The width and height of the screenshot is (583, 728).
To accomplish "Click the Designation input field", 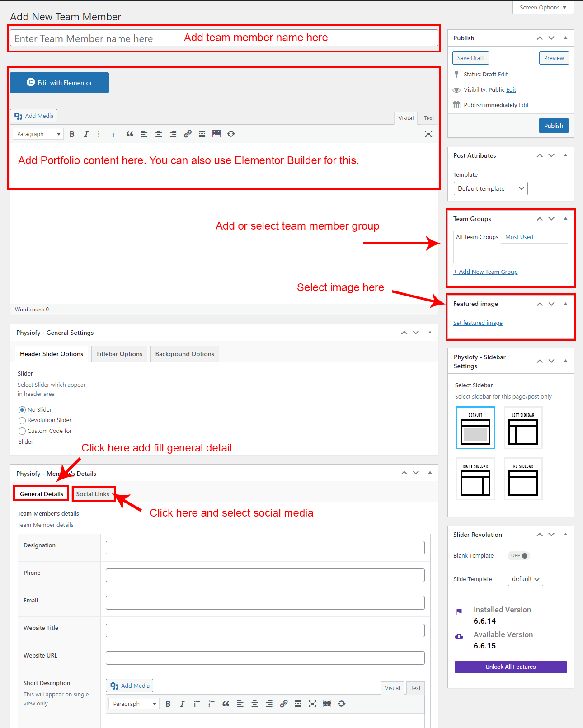I will click(265, 548).
